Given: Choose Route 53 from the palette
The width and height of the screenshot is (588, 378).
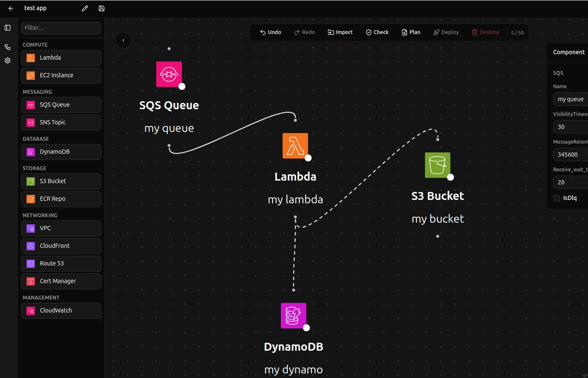Looking at the screenshot, I should point(61,264).
